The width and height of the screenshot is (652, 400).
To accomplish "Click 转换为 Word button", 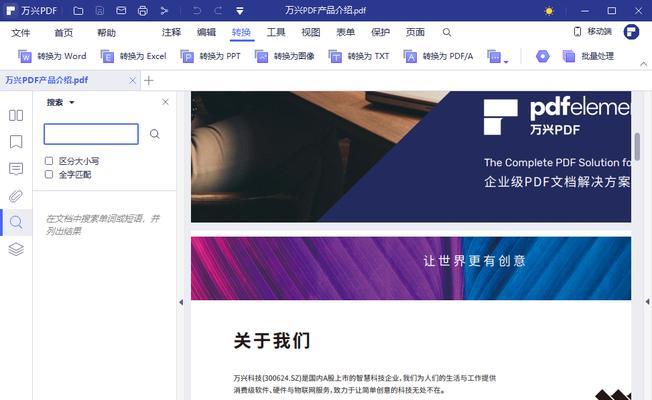I will tap(52, 56).
